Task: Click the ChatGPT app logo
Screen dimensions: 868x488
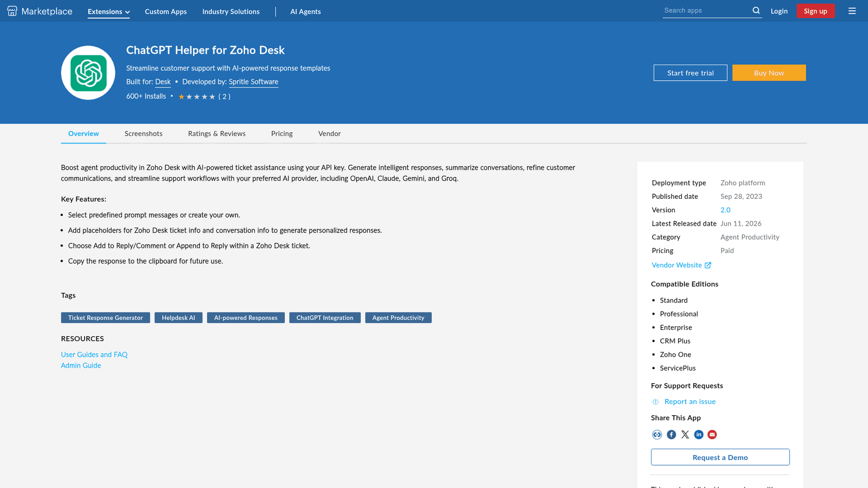Action: [88, 73]
